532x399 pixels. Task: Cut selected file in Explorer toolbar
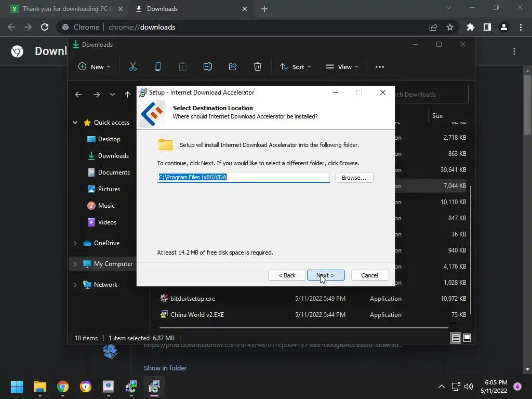(x=133, y=67)
